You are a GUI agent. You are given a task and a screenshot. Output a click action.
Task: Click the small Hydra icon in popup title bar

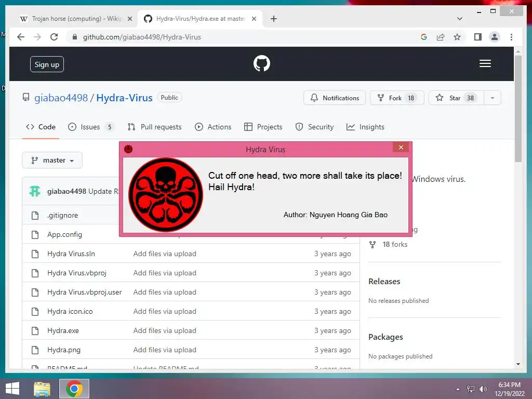(x=128, y=149)
